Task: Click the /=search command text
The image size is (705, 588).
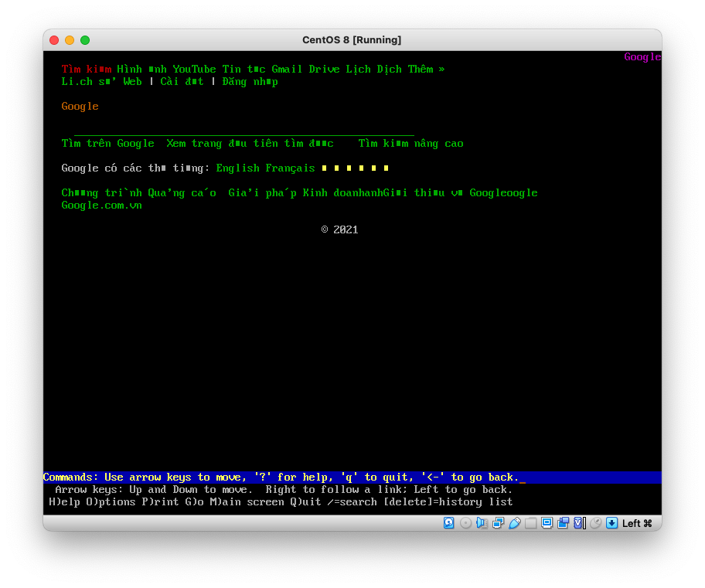Action: tap(352, 502)
